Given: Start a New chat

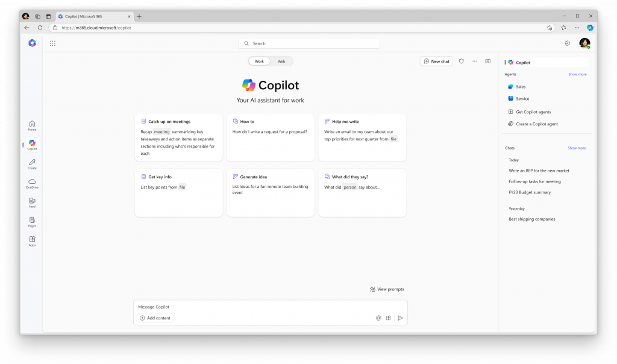Looking at the screenshot, I should tap(436, 61).
